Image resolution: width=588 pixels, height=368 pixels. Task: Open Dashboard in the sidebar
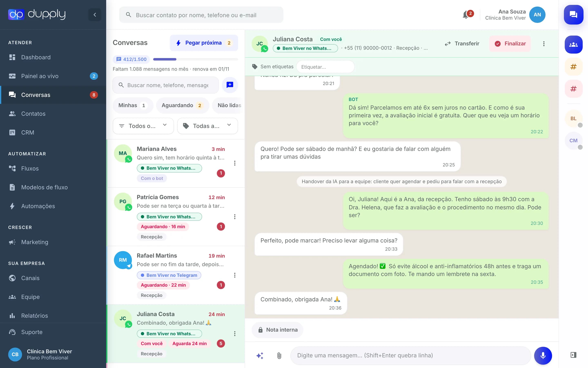tap(53, 57)
